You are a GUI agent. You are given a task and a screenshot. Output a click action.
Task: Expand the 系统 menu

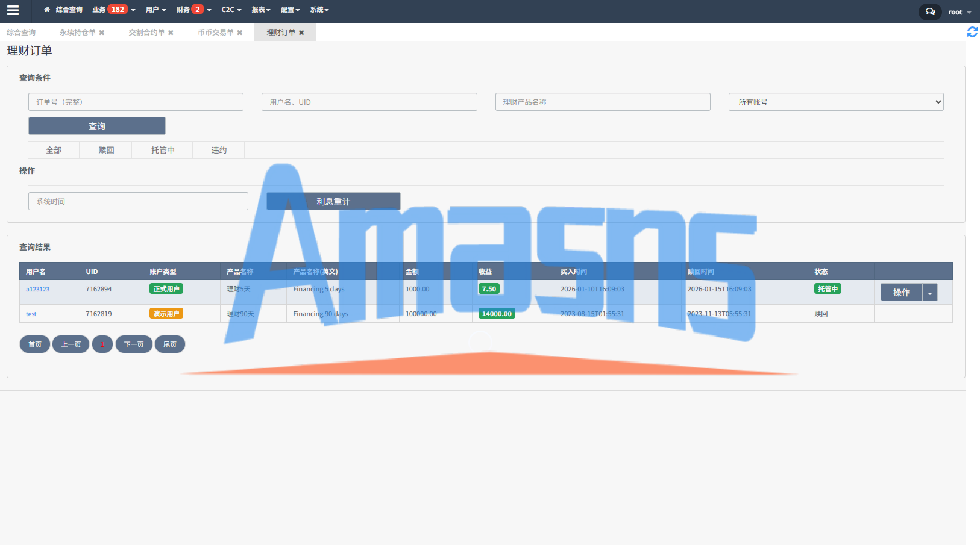[319, 10]
